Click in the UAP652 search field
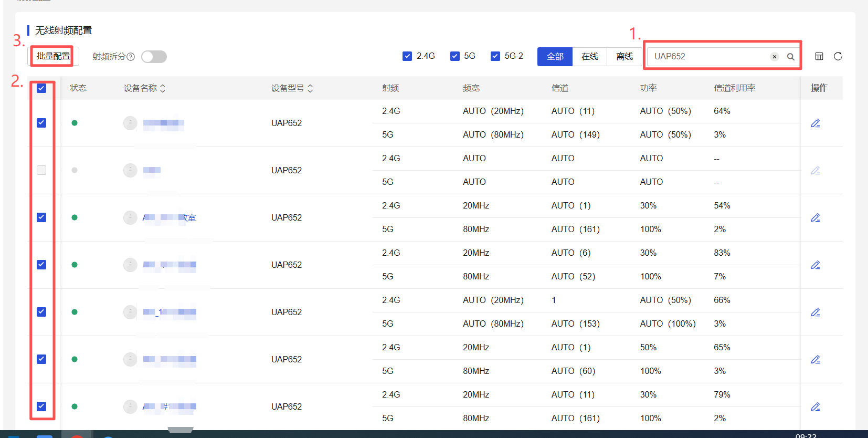The image size is (868, 438). tap(708, 57)
